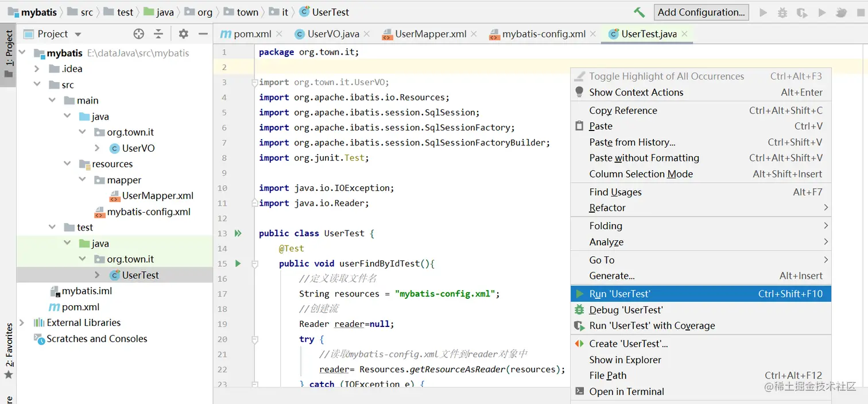This screenshot has height=404, width=868.
Task: Click run gutter icon beside userFindByIdTest method
Action: pos(238,264)
